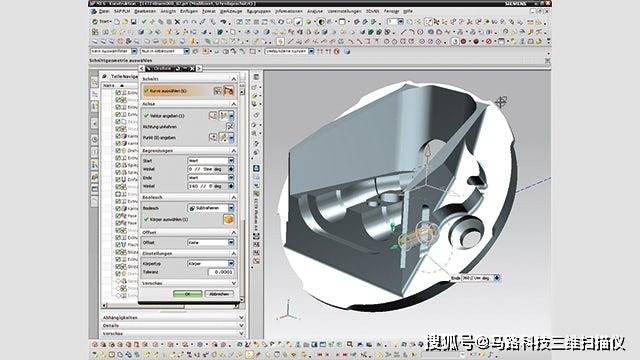Click the navigator horizontal scrollbar

point(170,305)
